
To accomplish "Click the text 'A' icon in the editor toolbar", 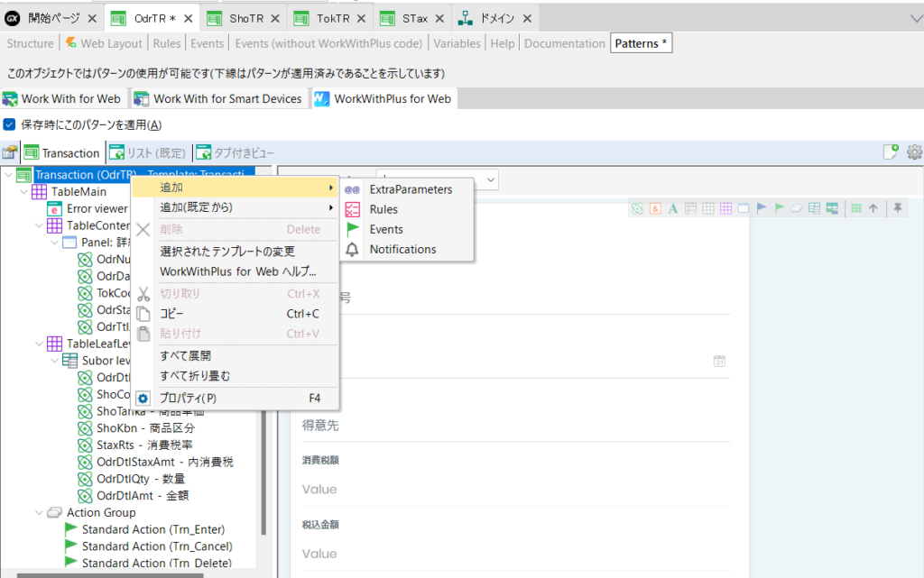I will 673,208.
